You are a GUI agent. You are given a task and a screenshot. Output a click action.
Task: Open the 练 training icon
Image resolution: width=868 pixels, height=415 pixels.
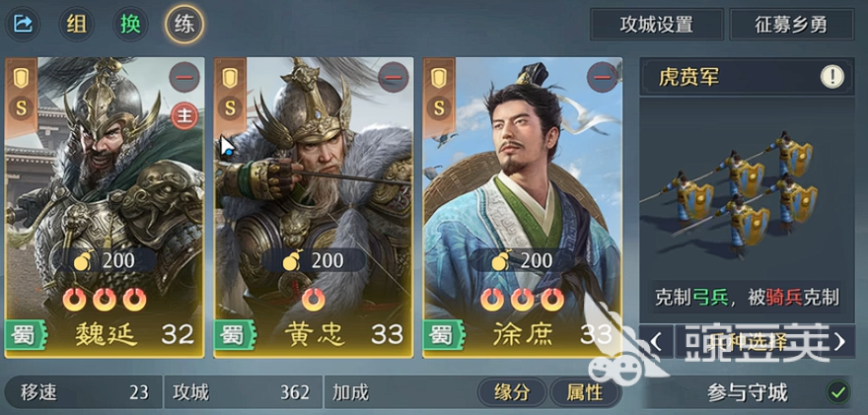point(183,25)
